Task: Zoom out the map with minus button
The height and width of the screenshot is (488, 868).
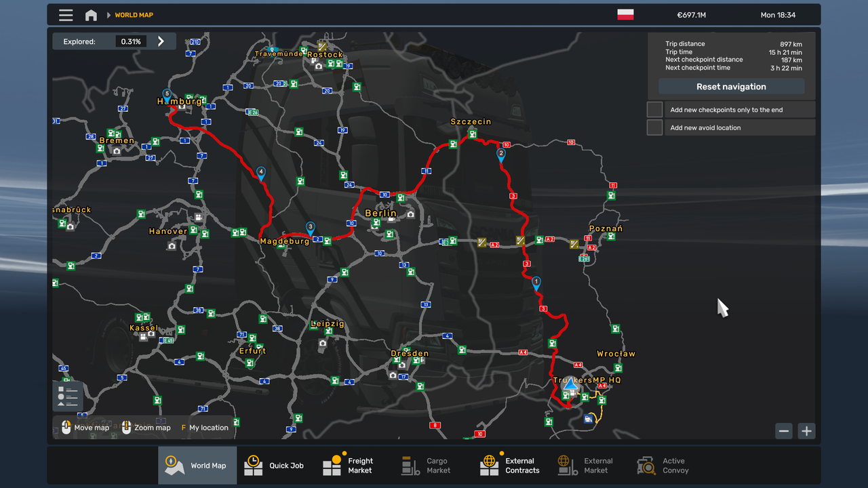Action: point(784,430)
